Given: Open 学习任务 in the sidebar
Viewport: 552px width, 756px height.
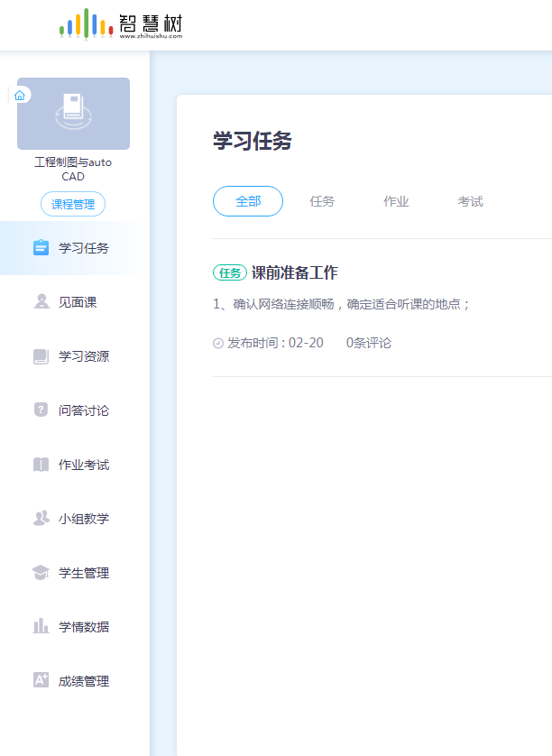Looking at the screenshot, I should (75, 248).
